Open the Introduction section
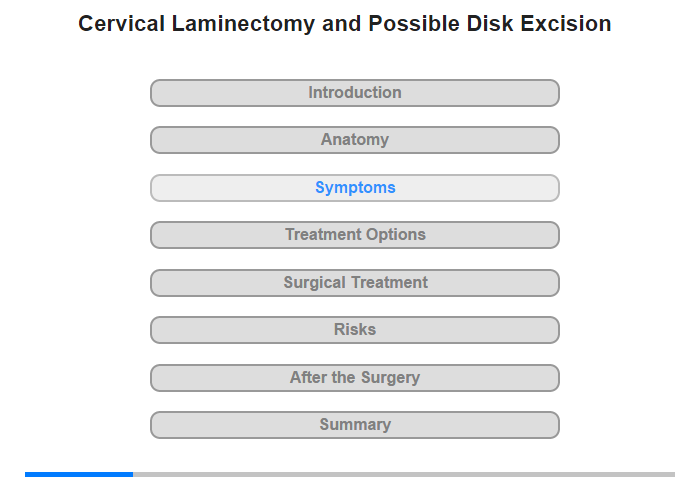This screenshot has height=480, width=700. pyautogui.click(x=354, y=93)
